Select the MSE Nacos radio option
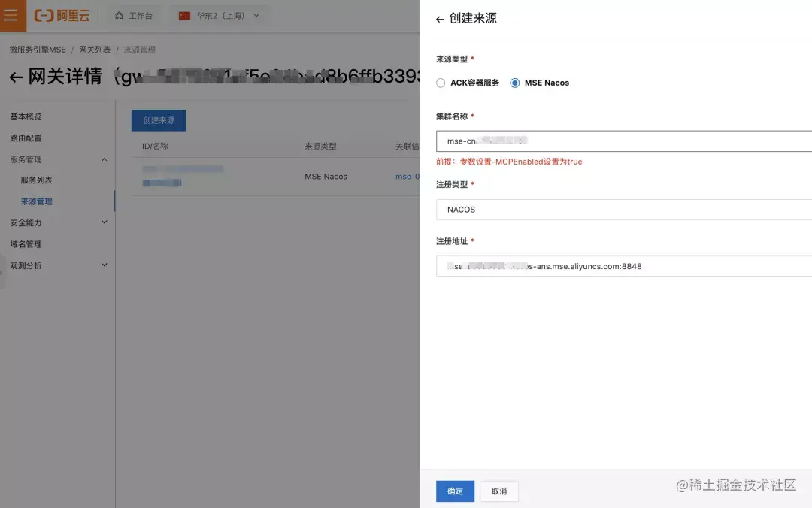The height and width of the screenshot is (508, 812). (515, 83)
